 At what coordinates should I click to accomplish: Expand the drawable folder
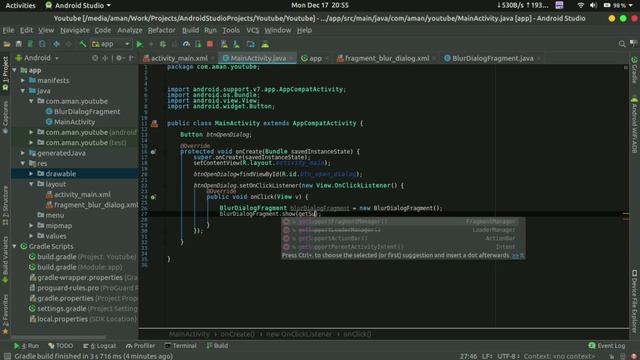31,174
